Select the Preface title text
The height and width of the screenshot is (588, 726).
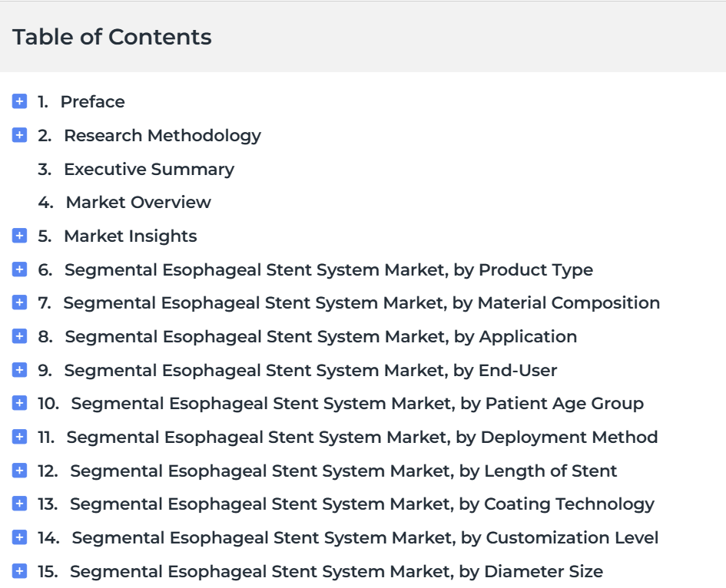(93, 102)
